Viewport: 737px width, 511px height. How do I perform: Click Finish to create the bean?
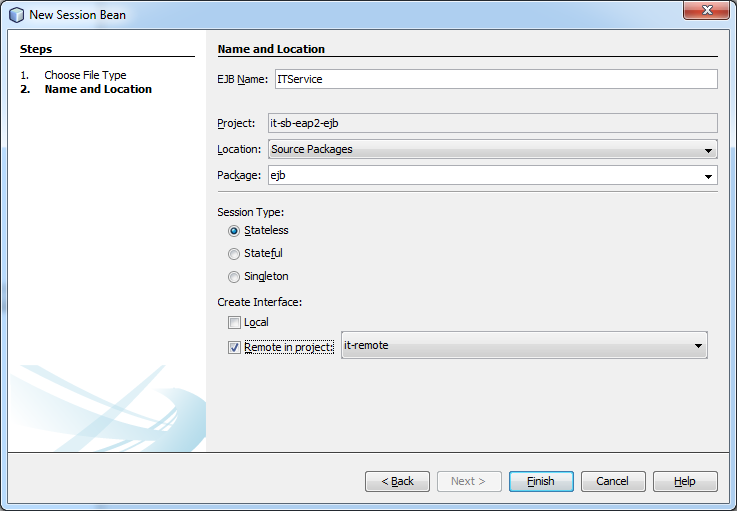click(541, 481)
